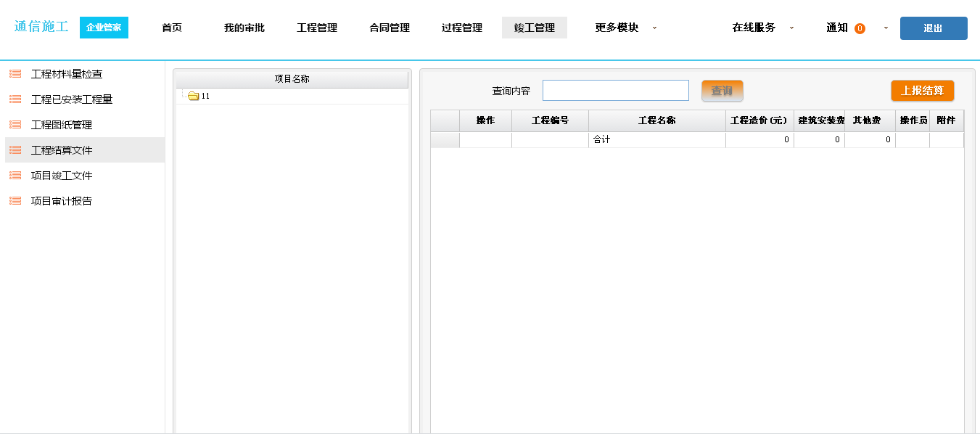Expand the 更多模块 dropdown arrow
This screenshot has width=980, height=434.
pyautogui.click(x=654, y=28)
